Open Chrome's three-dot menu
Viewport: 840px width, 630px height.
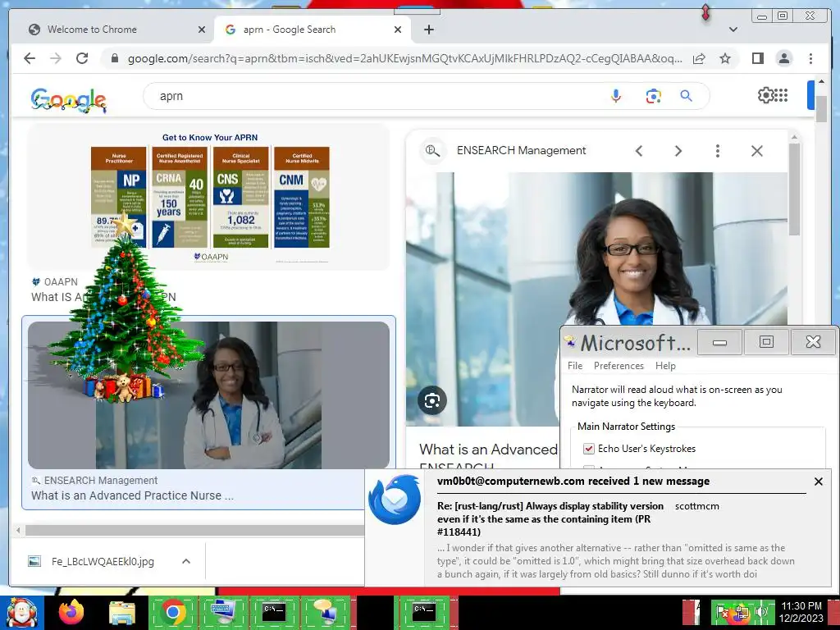810,58
